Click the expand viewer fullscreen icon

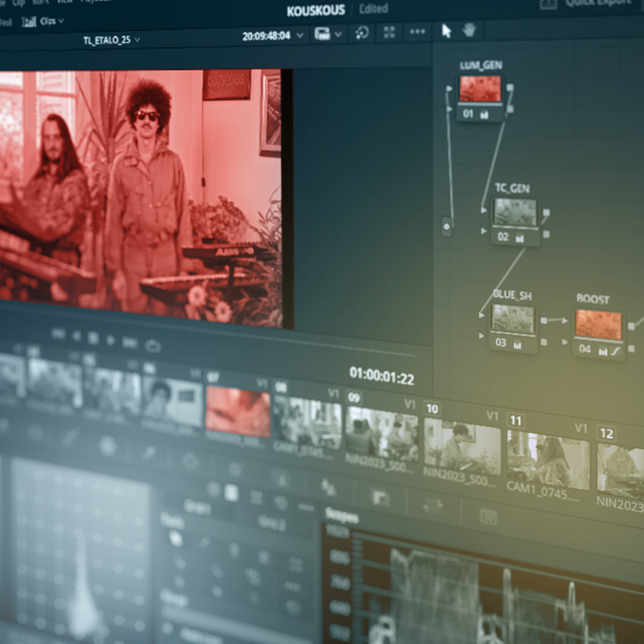click(389, 33)
